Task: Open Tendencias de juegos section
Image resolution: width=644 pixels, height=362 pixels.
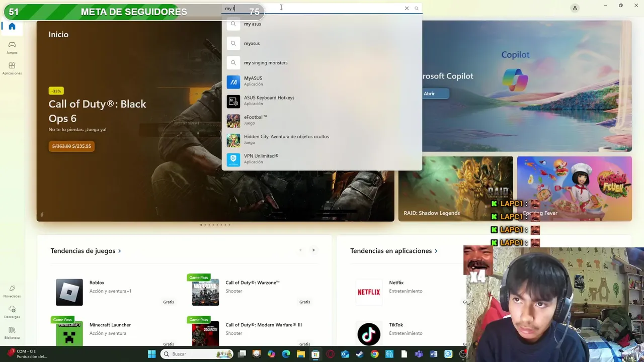Action: 86,251
